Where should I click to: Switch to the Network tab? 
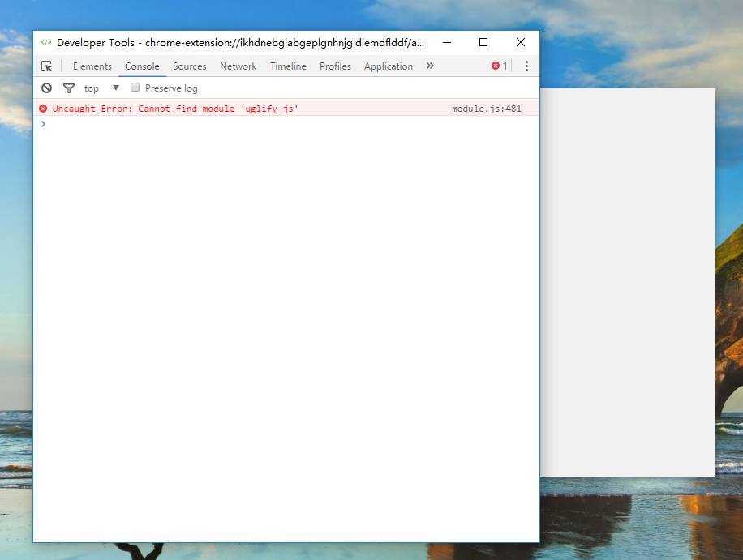pyautogui.click(x=238, y=66)
